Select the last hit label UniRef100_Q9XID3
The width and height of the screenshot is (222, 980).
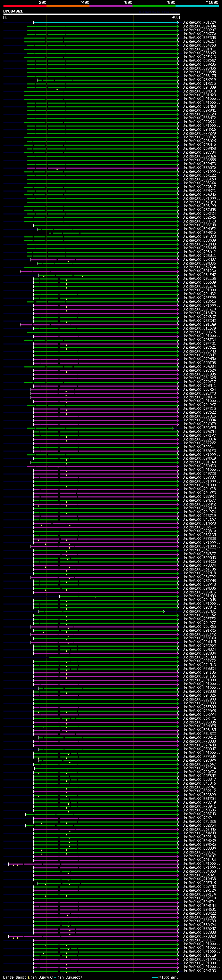click(199, 971)
